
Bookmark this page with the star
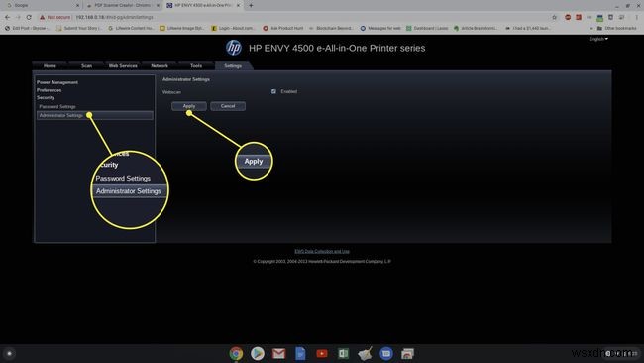click(x=555, y=17)
